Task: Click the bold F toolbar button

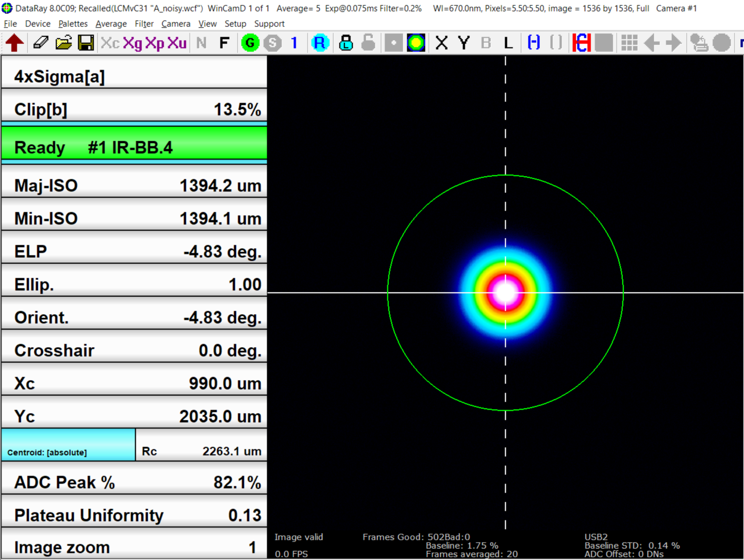Action: tap(224, 43)
